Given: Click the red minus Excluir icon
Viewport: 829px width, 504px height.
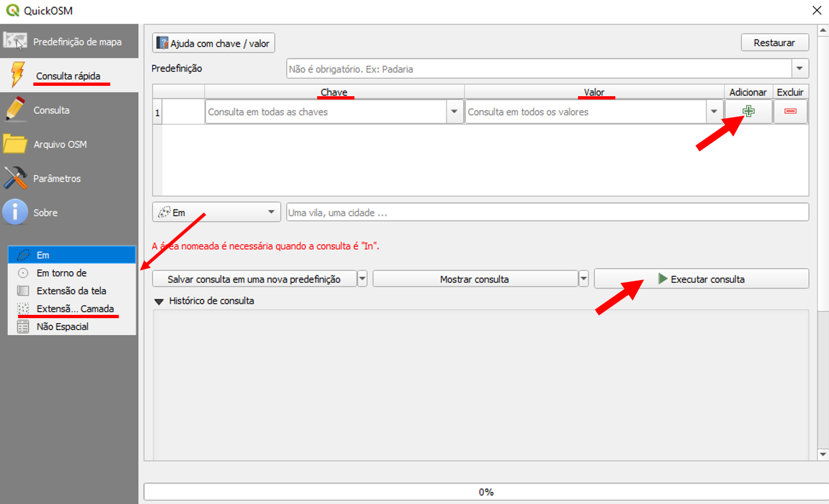Looking at the screenshot, I should pos(790,112).
